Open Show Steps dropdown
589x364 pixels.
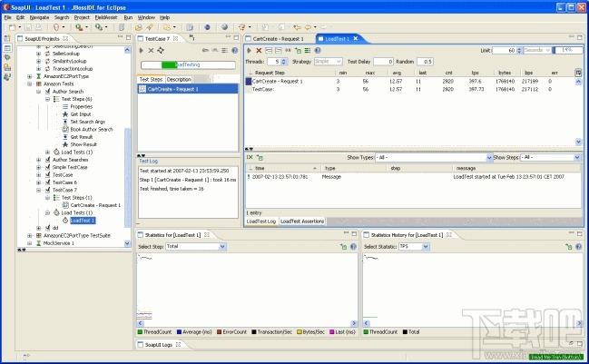pos(550,157)
